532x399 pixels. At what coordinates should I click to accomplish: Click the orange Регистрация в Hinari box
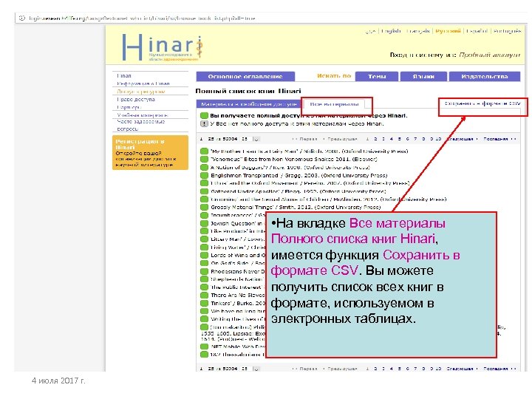pyautogui.click(x=150, y=152)
